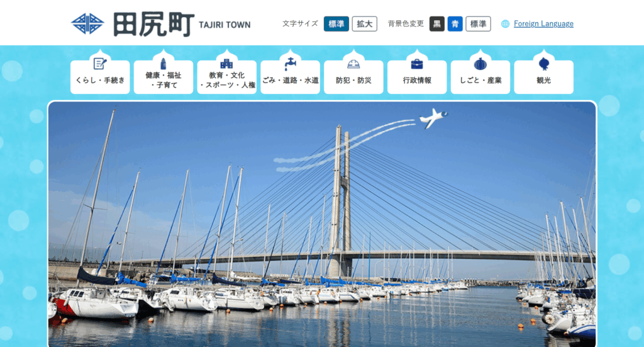Open the Foreign Language link
644x347 pixels.
pyautogui.click(x=543, y=24)
